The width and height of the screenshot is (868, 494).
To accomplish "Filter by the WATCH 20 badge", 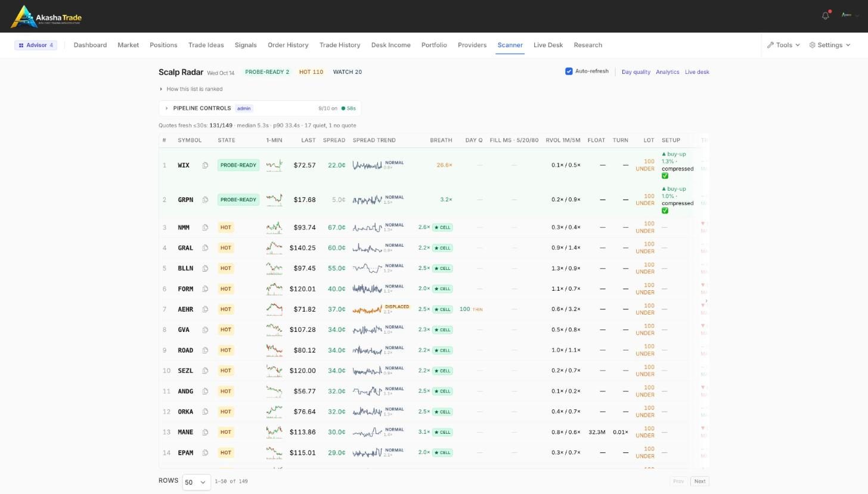I will click(x=348, y=72).
